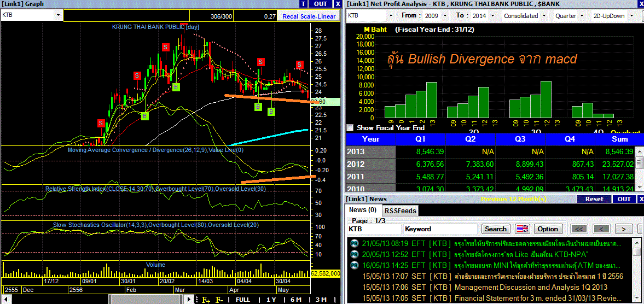Click the T button in Graph title bar
This screenshot has width=644, height=304.
[304, 4]
